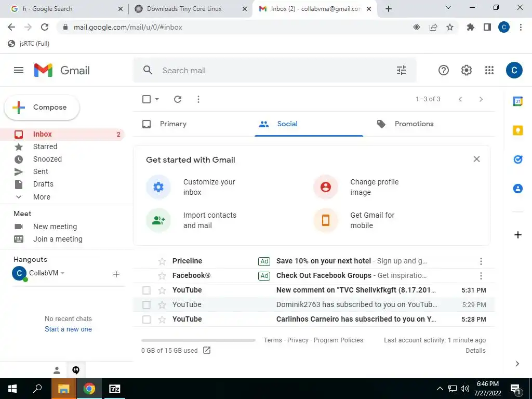Open Google Calendar side panel
The image size is (532, 399).
(518, 101)
